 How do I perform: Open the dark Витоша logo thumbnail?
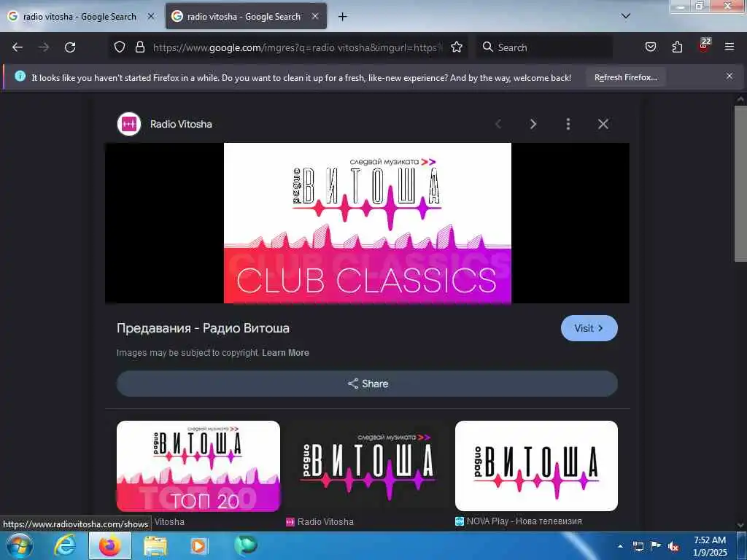368,466
